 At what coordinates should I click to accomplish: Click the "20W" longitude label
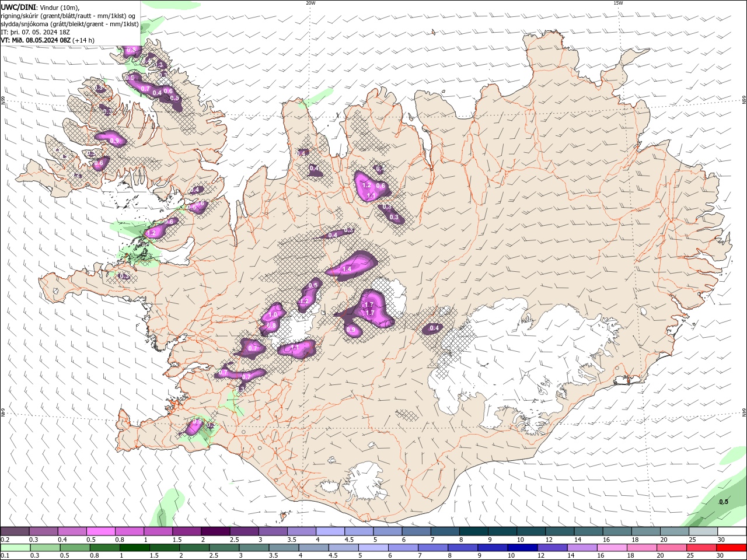[310, 3]
